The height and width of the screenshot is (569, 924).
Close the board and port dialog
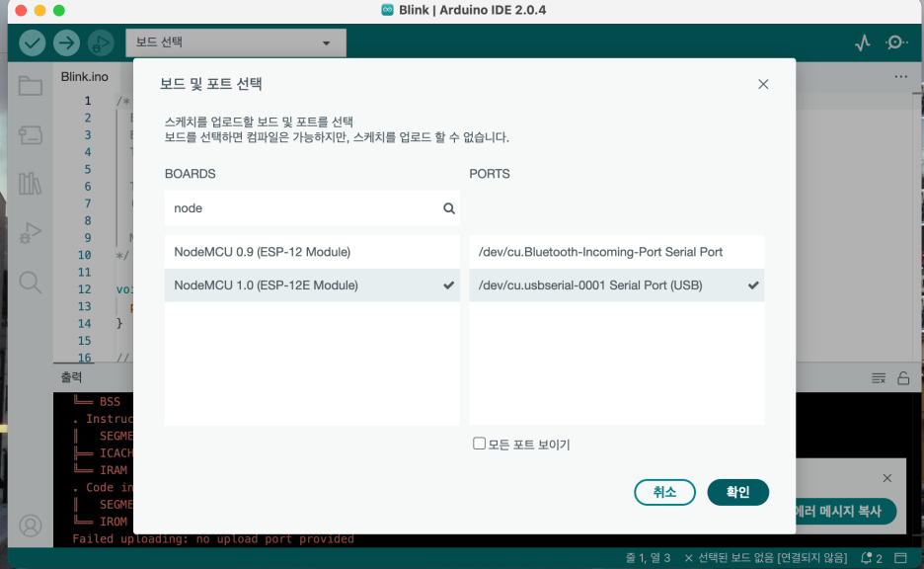[x=763, y=84]
